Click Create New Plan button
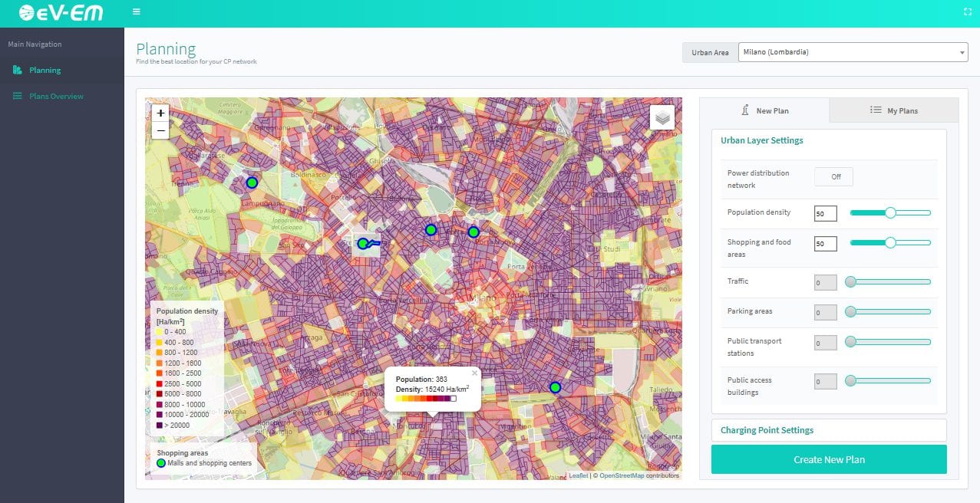The width and height of the screenshot is (980, 503). (x=829, y=459)
